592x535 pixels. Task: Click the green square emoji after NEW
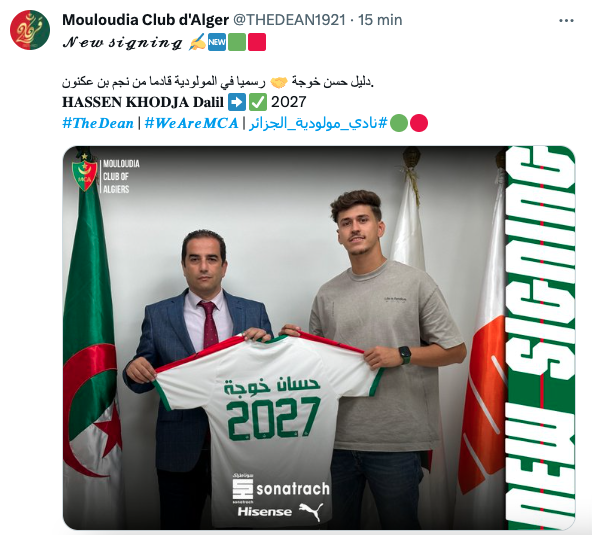click(x=237, y=42)
